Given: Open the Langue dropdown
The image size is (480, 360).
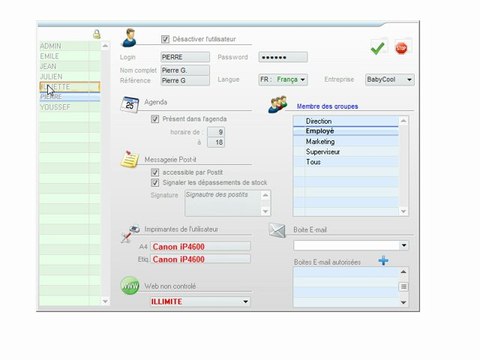Looking at the screenshot, I should (283, 80).
